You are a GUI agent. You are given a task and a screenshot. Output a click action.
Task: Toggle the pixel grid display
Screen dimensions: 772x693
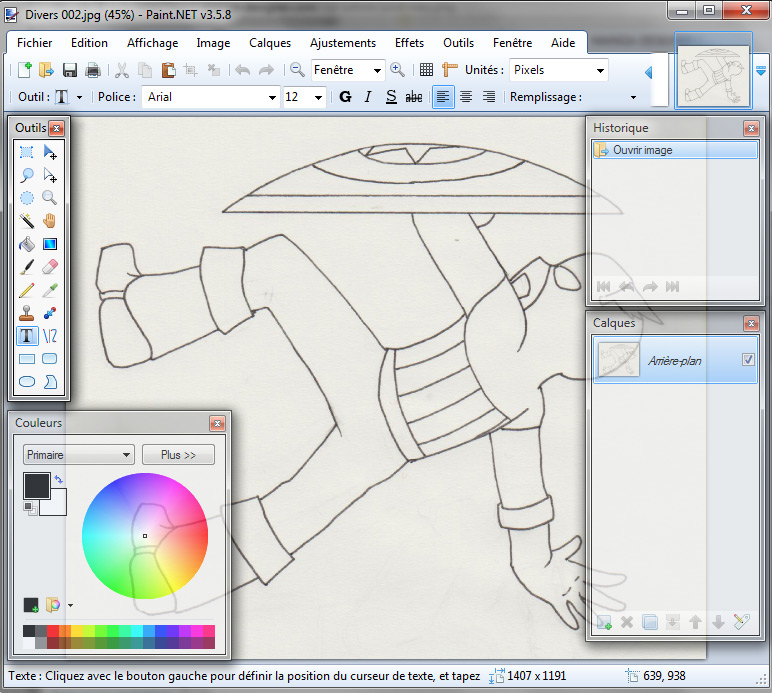tap(426, 70)
